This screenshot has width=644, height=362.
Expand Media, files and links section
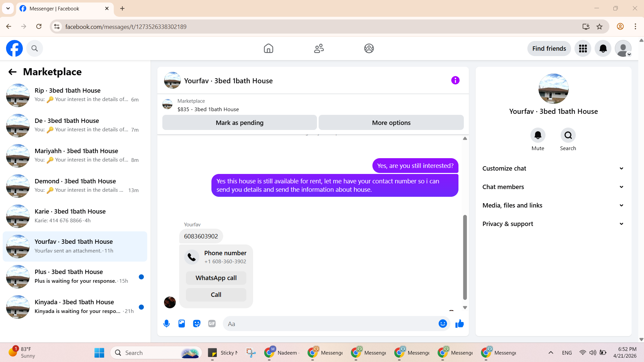[x=553, y=206]
